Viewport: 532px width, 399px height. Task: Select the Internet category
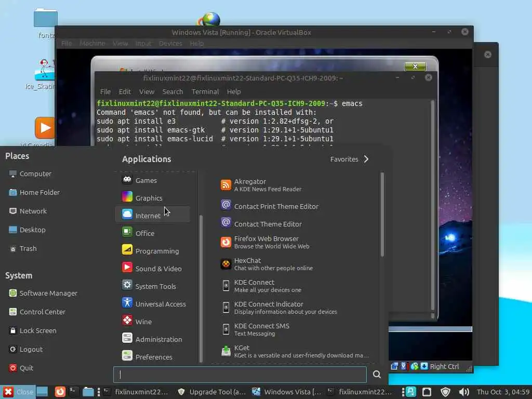152,215
